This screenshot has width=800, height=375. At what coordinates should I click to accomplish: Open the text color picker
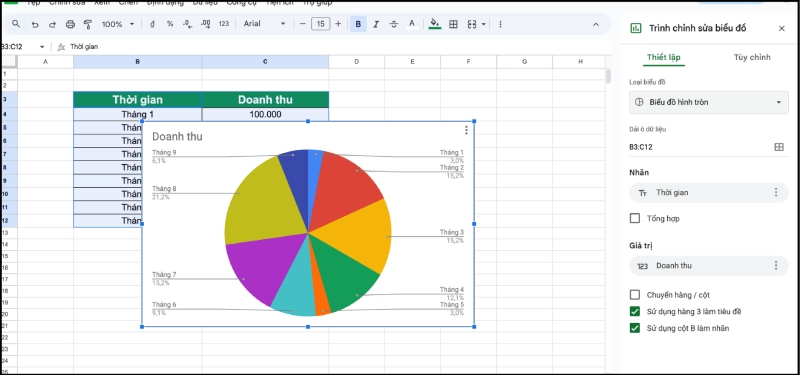412,24
